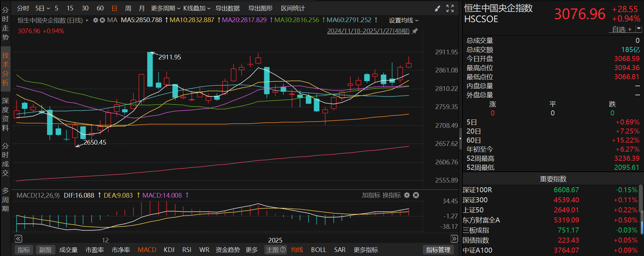The width and height of the screenshot is (644, 256).
Task: Open 设置均线 dropdown
Action: point(404,20)
